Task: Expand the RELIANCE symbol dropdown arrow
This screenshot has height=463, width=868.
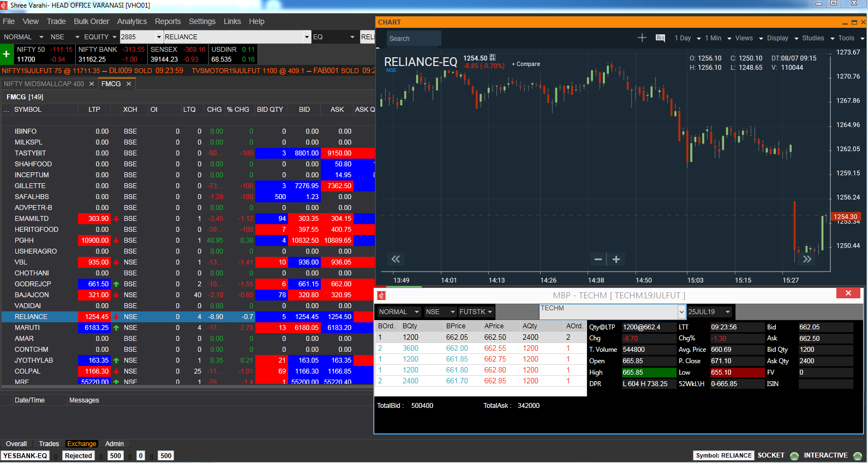Action: pos(307,37)
